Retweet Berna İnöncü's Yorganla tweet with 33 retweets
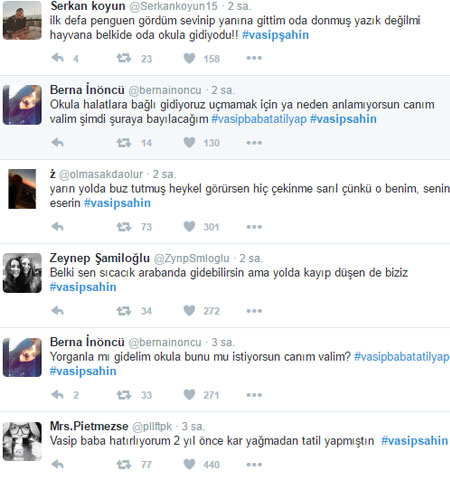The height and width of the screenshot is (490, 450). 124,395
